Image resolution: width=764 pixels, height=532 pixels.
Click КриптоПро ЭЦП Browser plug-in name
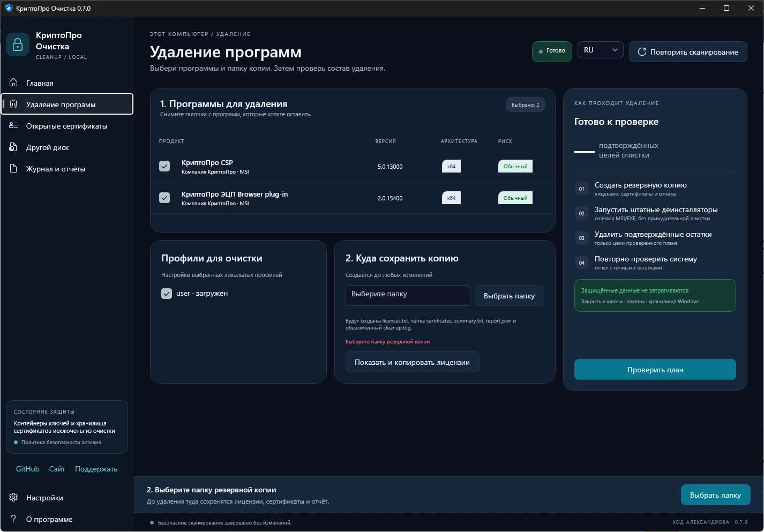coord(235,194)
